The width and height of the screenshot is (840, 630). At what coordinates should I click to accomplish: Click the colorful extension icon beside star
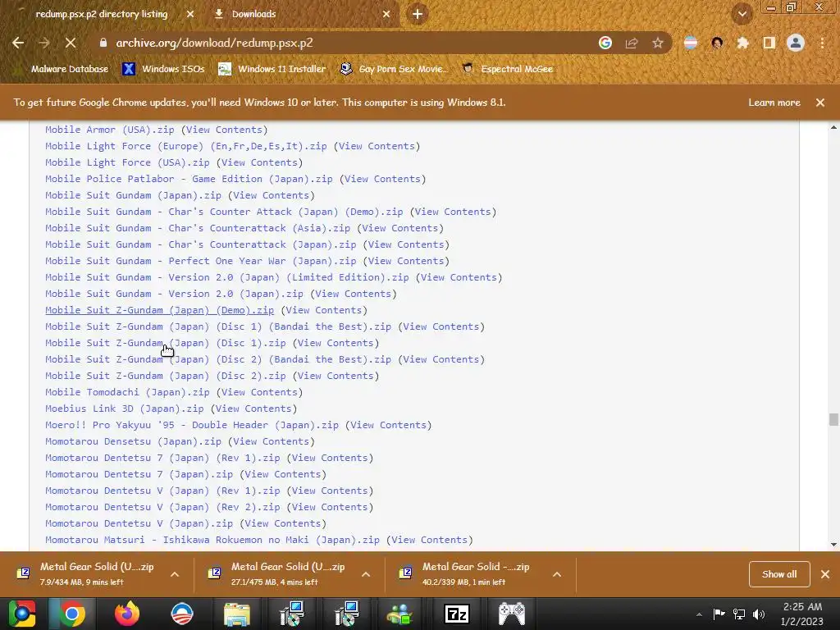tap(691, 43)
